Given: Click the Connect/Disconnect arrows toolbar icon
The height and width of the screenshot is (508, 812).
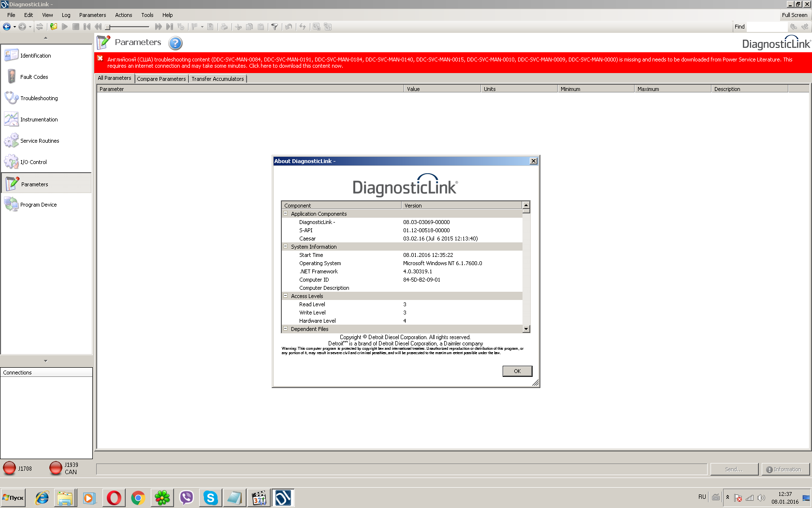Looking at the screenshot, I should pos(40,27).
